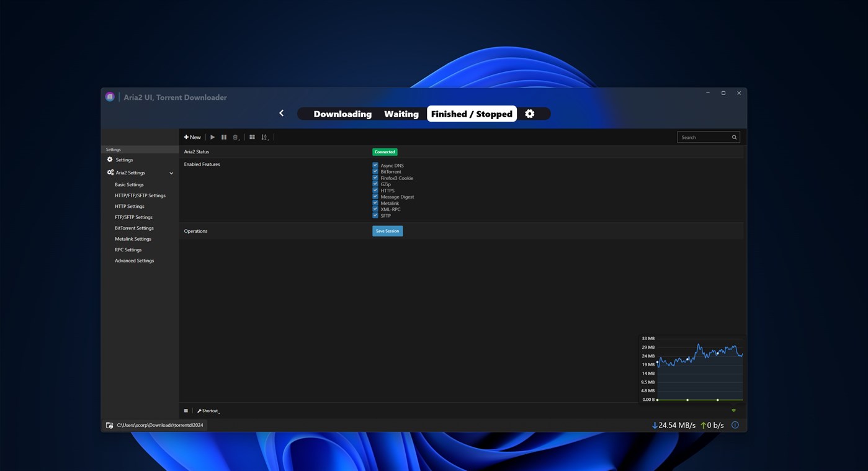Open the Shortcut dropdown arrow
This screenshot has height=471, width=868.
[219, 413]
